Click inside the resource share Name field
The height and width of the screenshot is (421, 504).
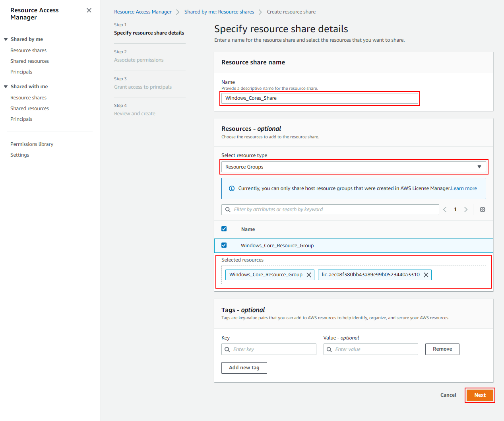pyautogui.click(x=320, y=98)
